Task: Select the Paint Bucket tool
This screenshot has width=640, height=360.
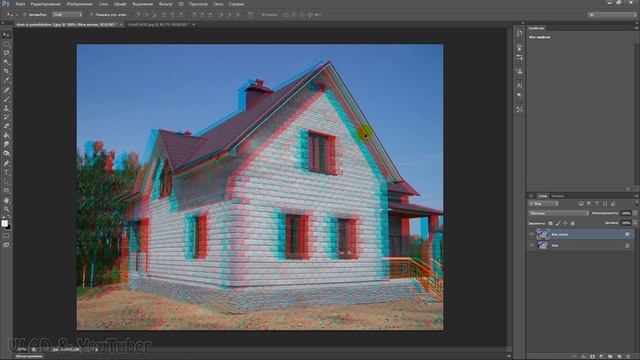Action: 6,135
